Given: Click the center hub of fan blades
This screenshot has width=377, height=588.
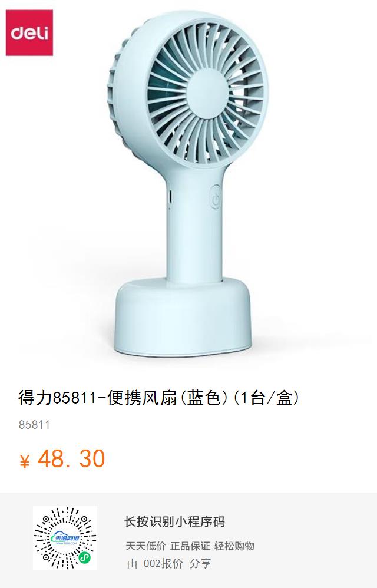Looking at the screenshot, I should [207, 93].
